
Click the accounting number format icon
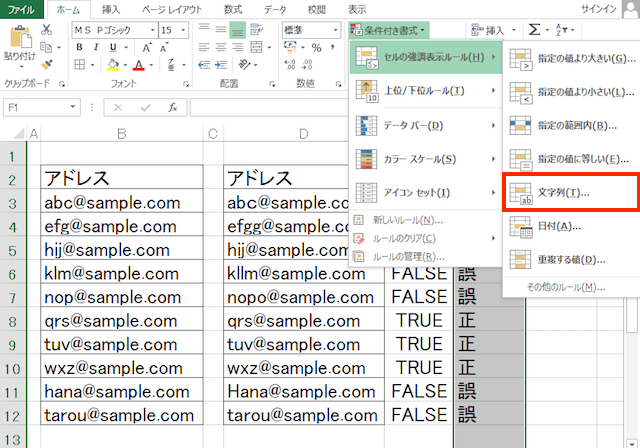[x=291, y=47]
